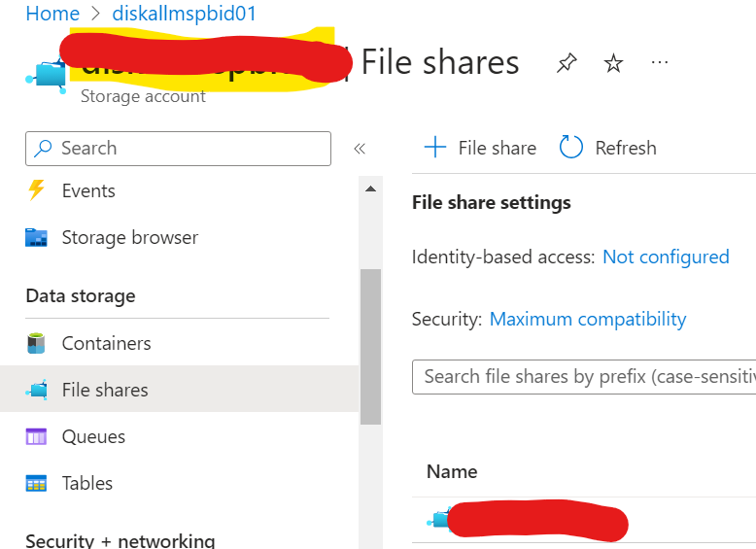
Task: Pin the File shares blade
Action: 567,63
